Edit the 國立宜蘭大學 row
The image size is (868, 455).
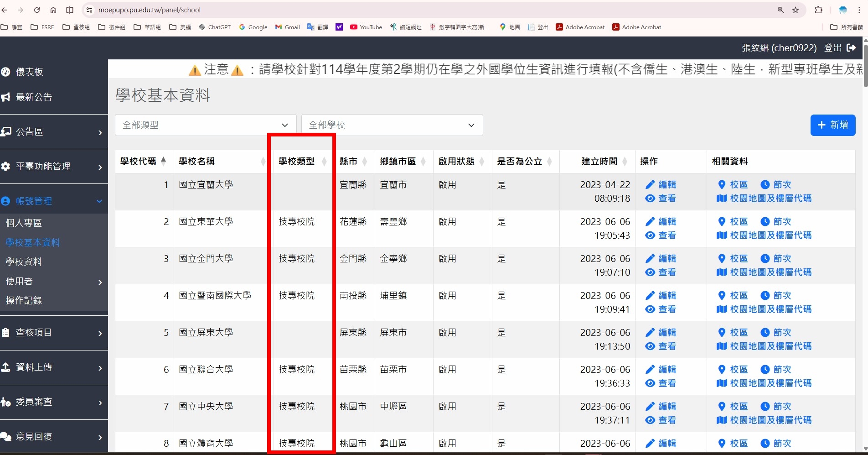pyautogui.click(x=661, y=184)
